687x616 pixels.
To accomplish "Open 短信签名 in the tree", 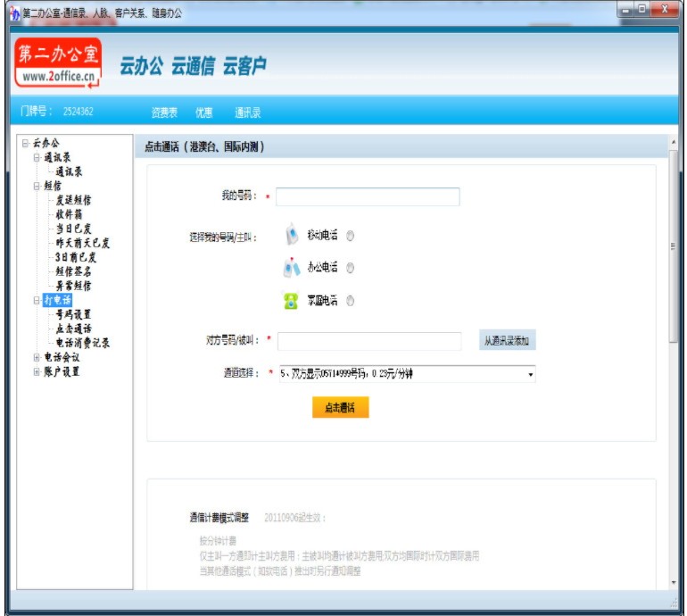I will click(x=73, y=271).
